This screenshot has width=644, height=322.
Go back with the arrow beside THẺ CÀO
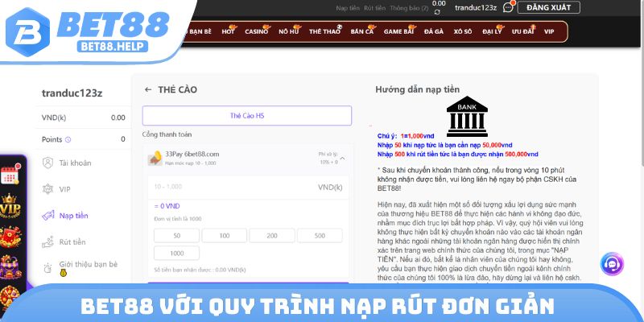click(x=148, y=89)
